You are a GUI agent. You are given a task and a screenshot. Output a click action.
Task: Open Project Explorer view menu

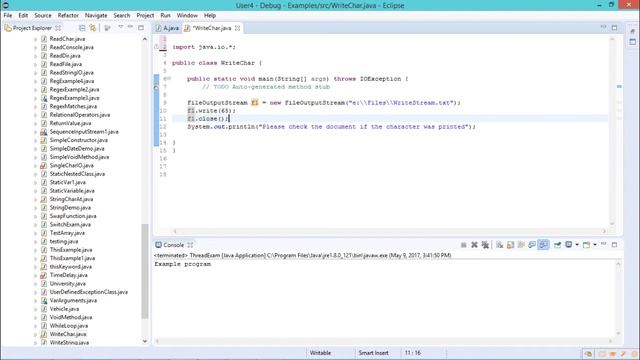(x=120, y=27)
